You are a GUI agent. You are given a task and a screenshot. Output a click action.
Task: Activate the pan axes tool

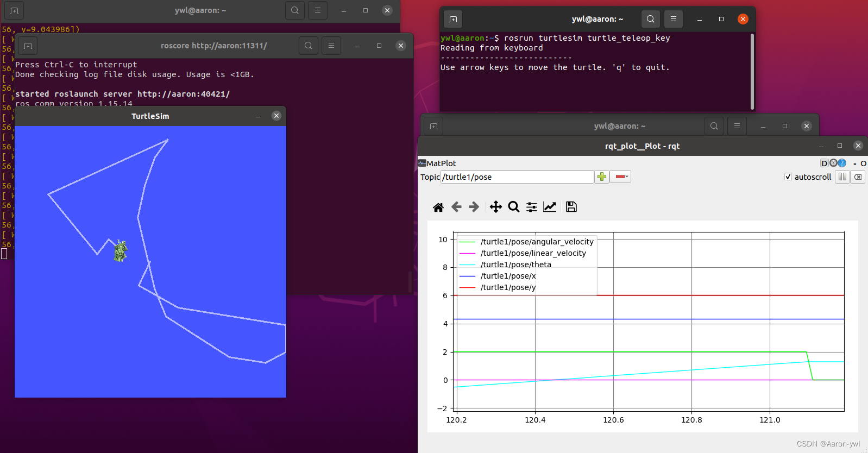click(496, 207)
